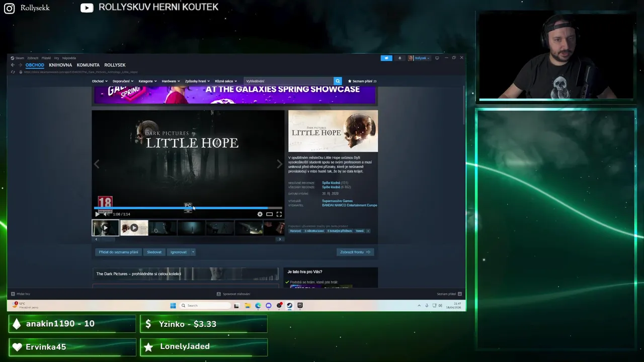Open the Nápověda menu

point(69,58)
